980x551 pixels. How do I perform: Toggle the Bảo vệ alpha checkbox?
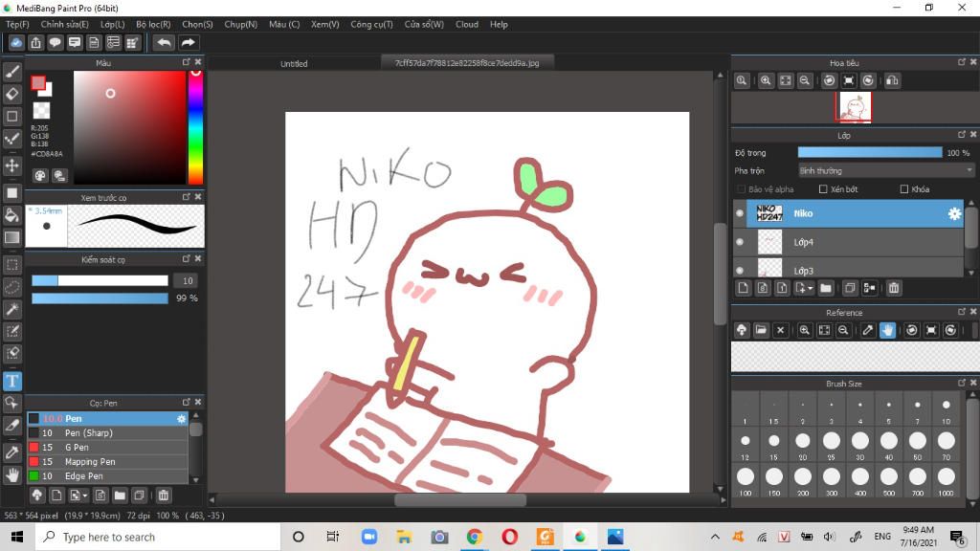click(x=742, y=189)
